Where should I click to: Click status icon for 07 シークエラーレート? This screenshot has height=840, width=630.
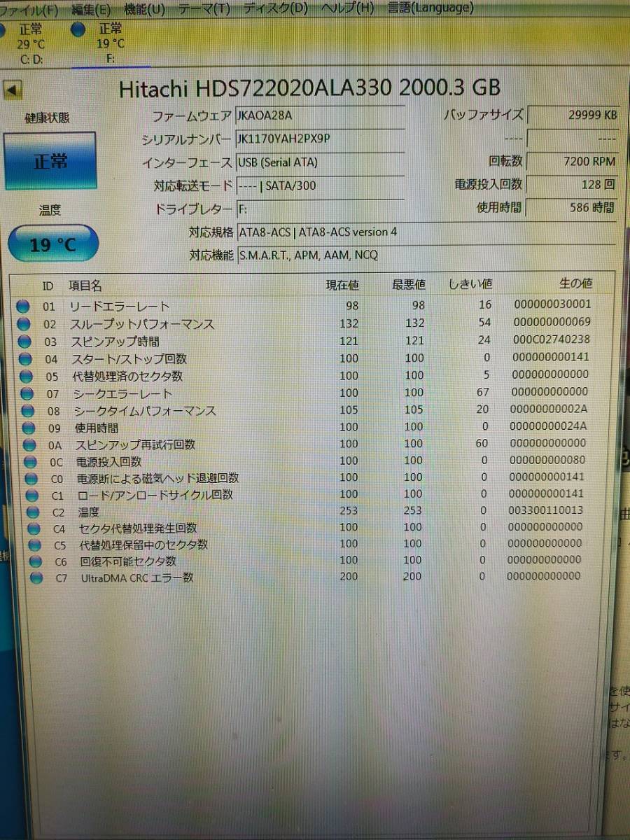[27, 393]
